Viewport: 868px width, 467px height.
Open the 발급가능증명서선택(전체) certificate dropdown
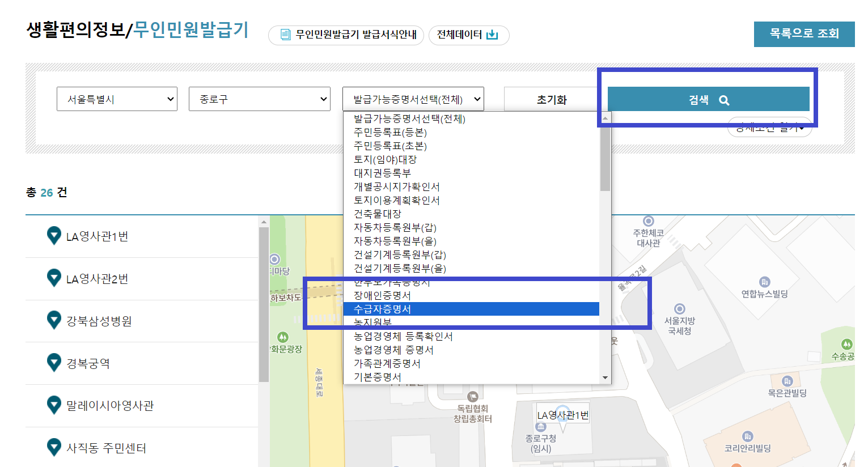point(413,98)
